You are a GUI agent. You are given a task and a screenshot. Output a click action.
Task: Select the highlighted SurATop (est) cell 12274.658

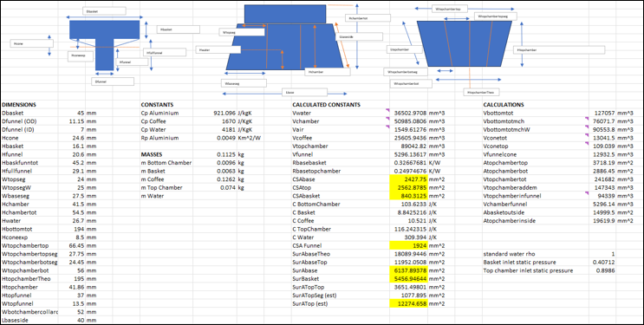coord(408,303)
